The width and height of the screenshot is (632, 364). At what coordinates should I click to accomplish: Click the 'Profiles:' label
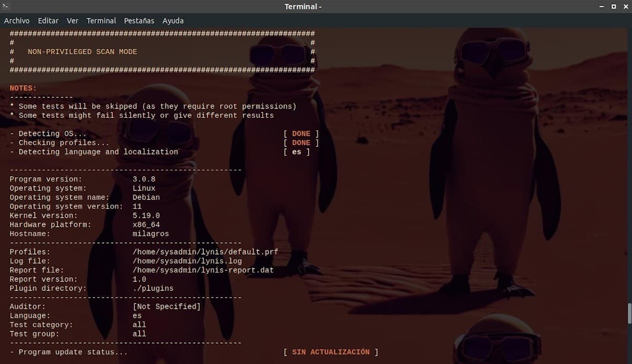(x=30, y=252)
